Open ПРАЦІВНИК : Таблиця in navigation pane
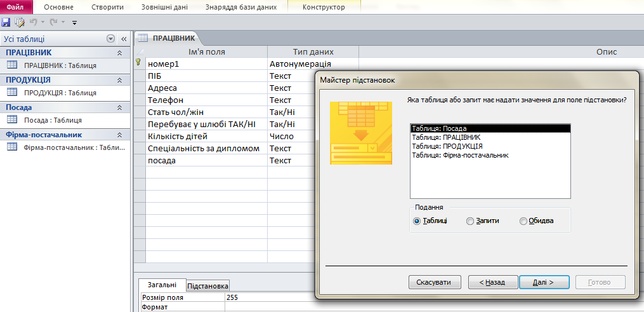The image size is (644, 312). click(x=65, y=65)
